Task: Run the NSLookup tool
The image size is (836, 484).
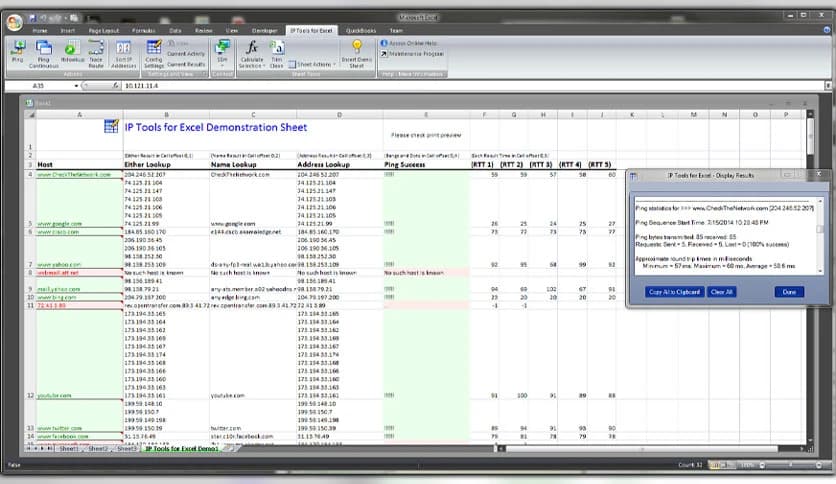Action: [x=71, y=53]
